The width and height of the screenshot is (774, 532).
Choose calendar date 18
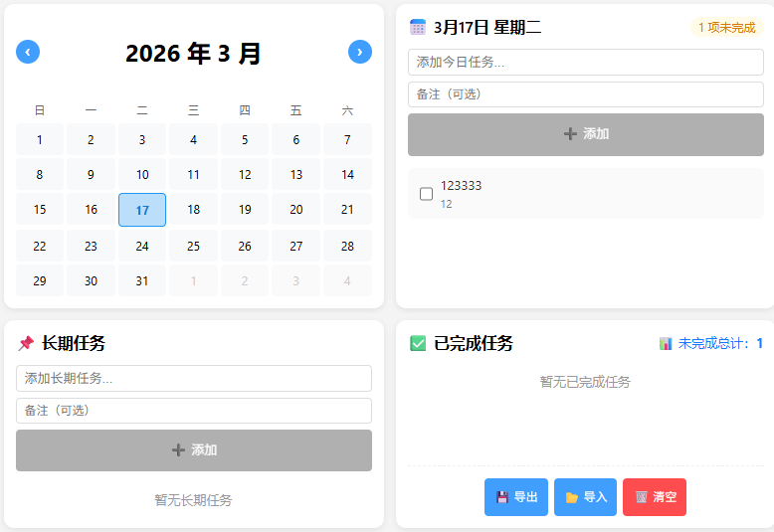click(x=193, y=210)
